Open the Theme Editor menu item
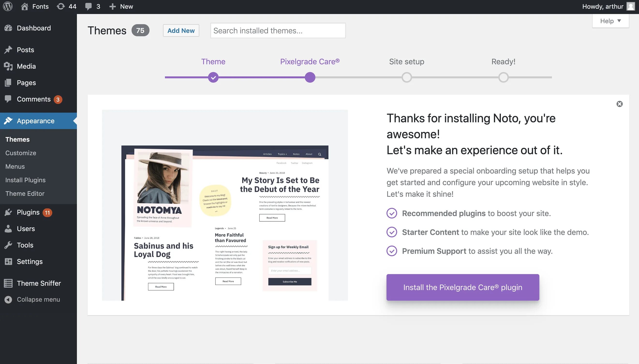Screen dimensions: 639x364 tap(25, 193)
